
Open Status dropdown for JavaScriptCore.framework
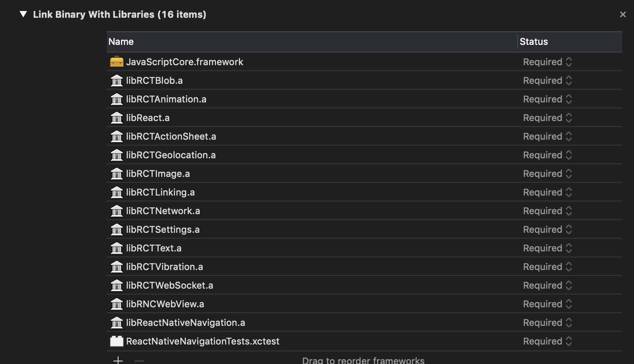[547, 62]
